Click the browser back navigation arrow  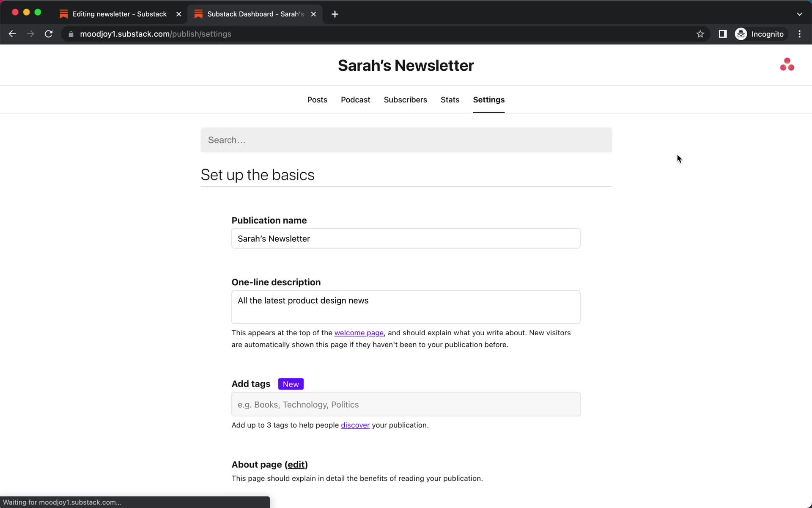coord(12,34)
